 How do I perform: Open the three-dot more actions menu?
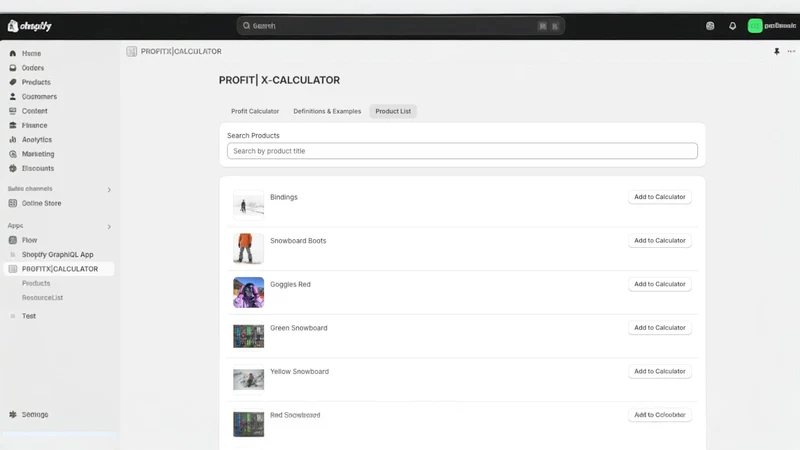coord(791,51)
